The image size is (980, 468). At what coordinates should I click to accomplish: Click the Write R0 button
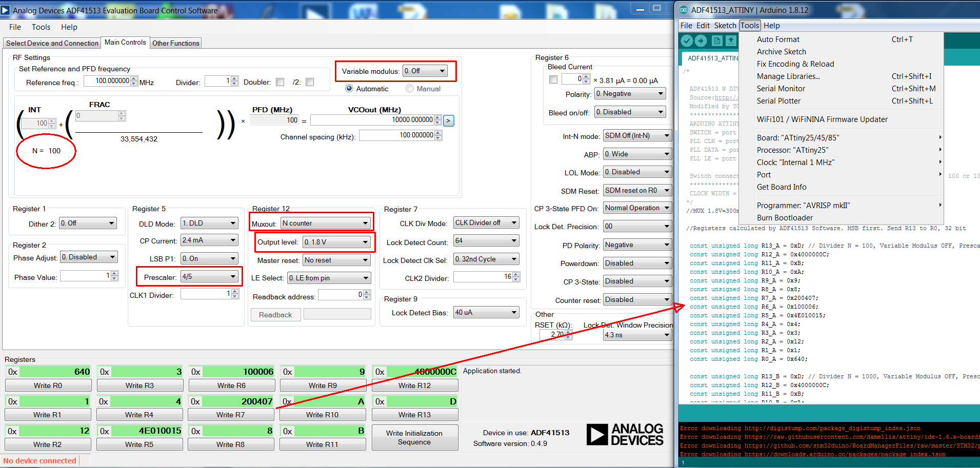(48, 385)
